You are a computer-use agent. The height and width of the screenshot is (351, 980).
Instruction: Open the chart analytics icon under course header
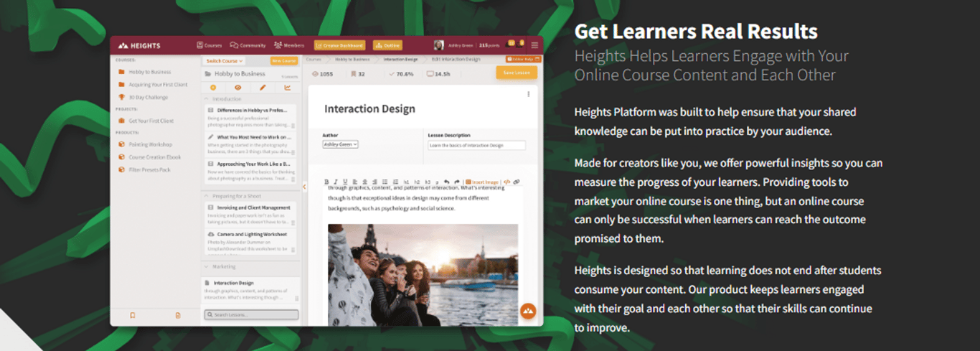coord(287,88)
